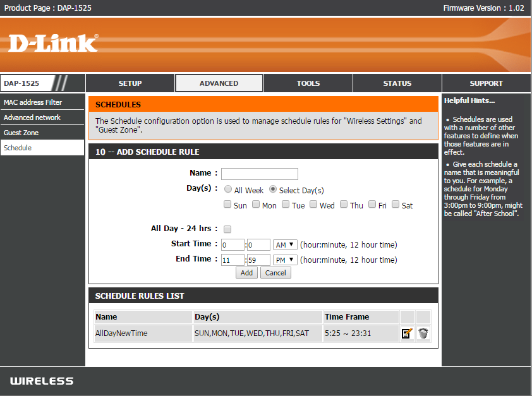Select Schedule in the sidebar
The height and width of the screenshot is (396, 532).
[x=42, y=148]
